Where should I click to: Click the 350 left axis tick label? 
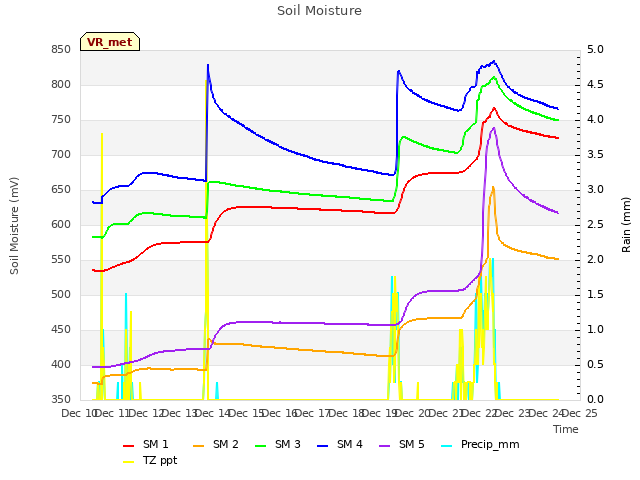(x=61, y=400)
